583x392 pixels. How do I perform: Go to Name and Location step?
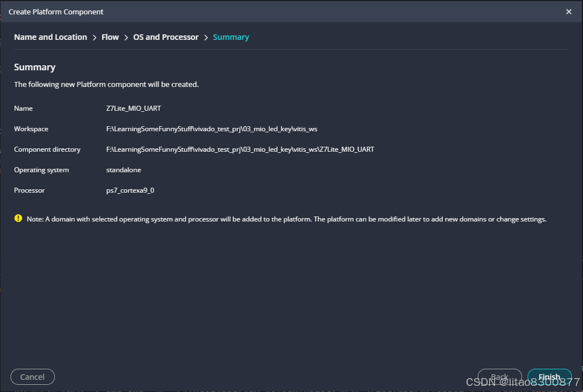50,37
